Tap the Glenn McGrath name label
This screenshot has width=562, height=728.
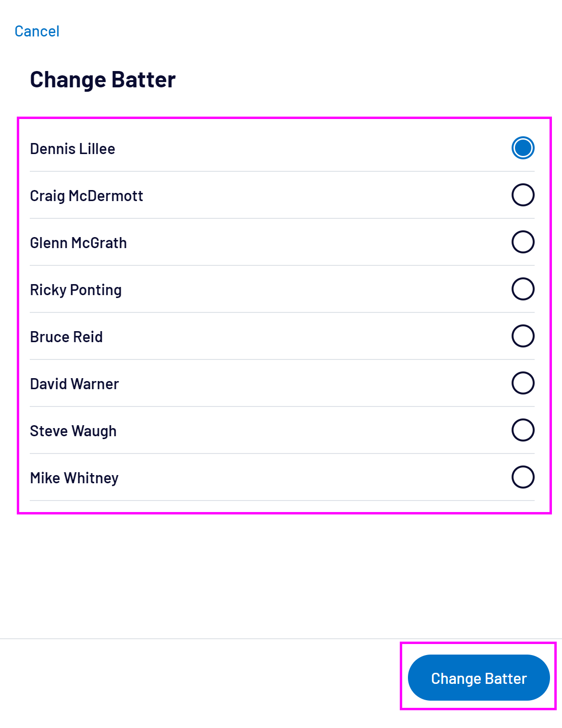pyautogui.click(x=78, y=243)
